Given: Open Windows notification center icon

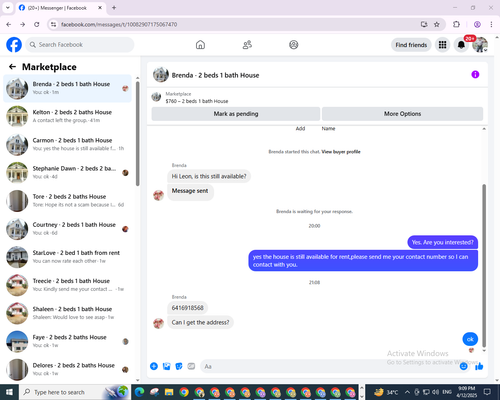Looking at the screenshot, I should [x=487, y=392].
